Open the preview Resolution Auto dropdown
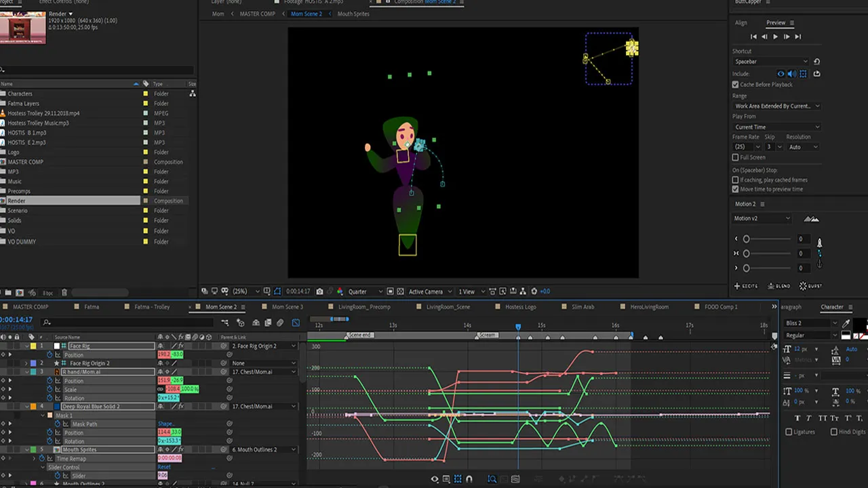The height and width of the screenshot is (488, 868). click(x=804, y=147)
